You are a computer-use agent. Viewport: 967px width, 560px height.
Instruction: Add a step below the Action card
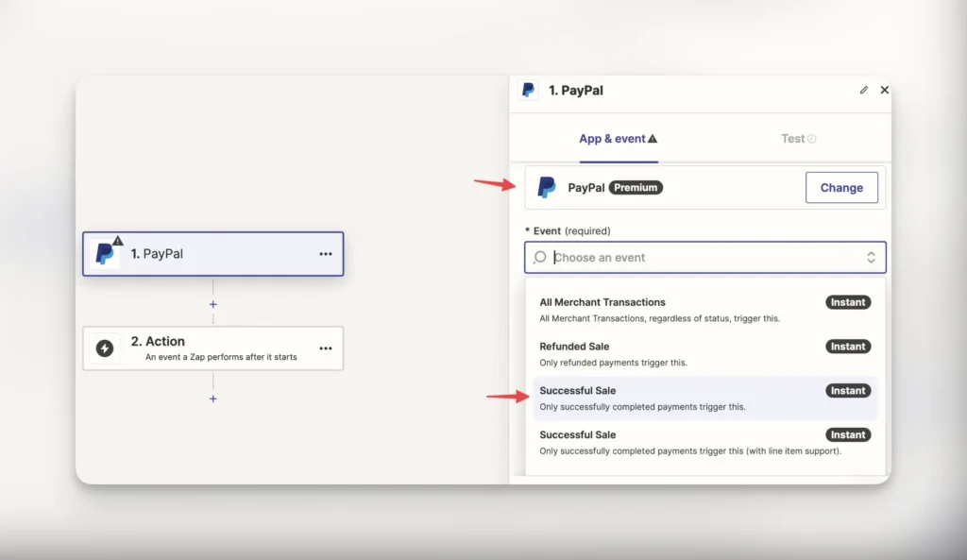[x=212, y=399]
